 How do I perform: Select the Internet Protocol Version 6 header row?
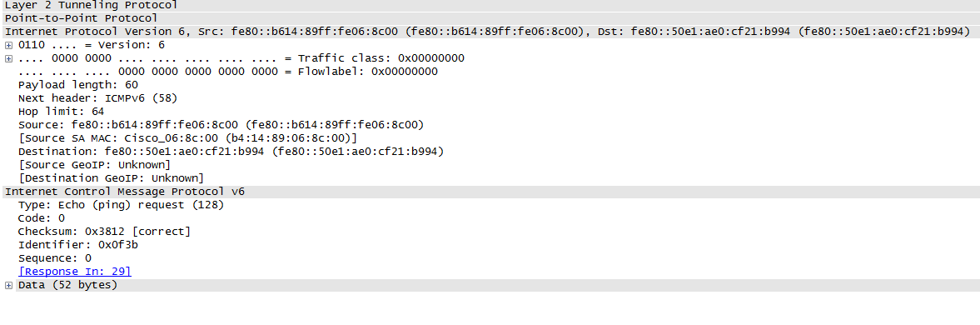click(x=490, y=32)
